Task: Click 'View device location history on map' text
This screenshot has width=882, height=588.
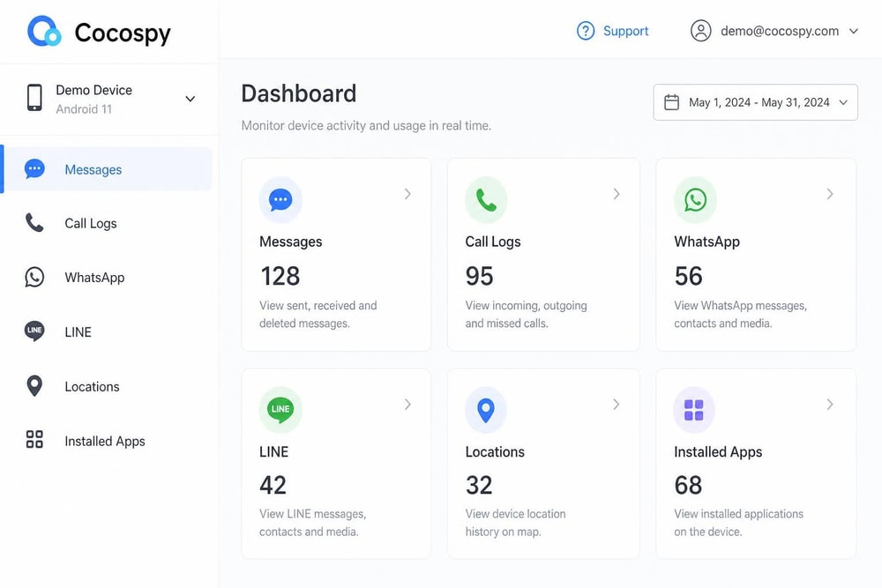Action: (x=515, y=523)
